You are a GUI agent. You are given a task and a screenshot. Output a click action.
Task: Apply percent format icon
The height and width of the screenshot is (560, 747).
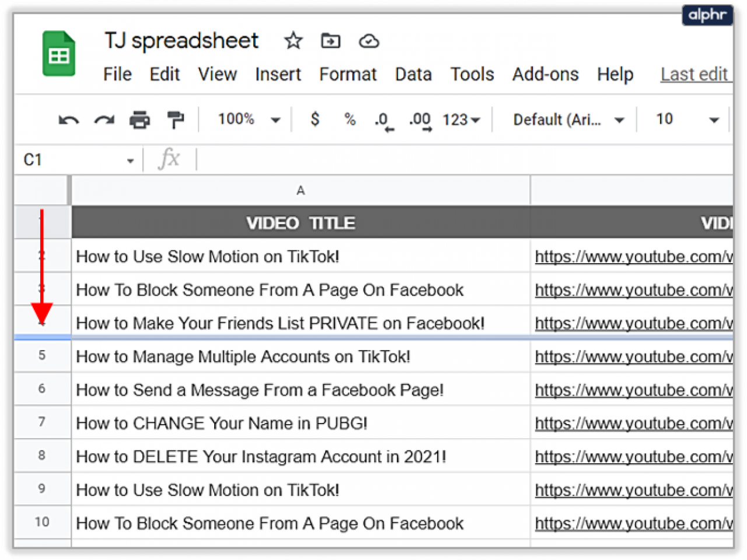tap(350, 120)
